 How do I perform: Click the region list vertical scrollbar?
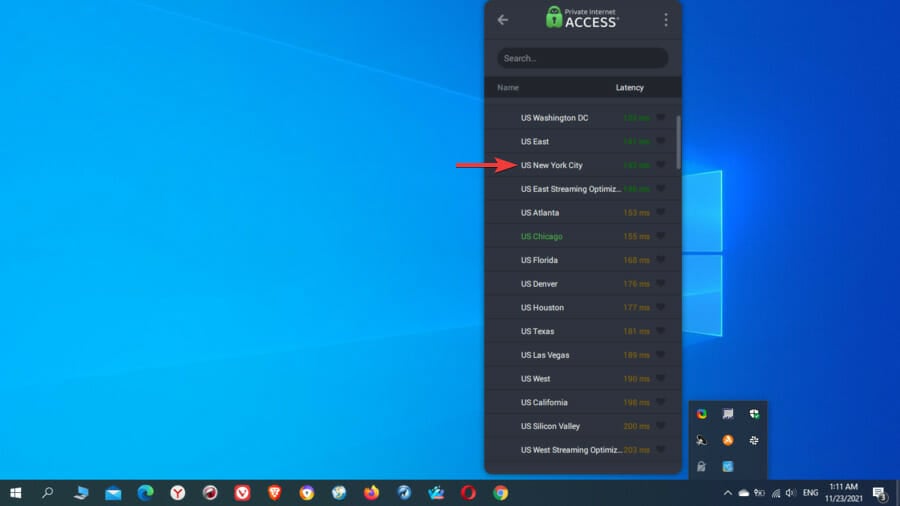(x=678, y=142)
